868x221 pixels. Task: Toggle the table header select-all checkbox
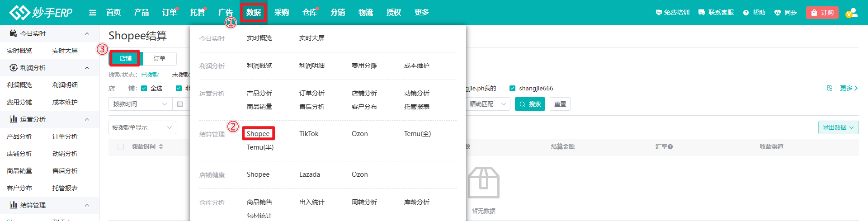coord(121,147)
